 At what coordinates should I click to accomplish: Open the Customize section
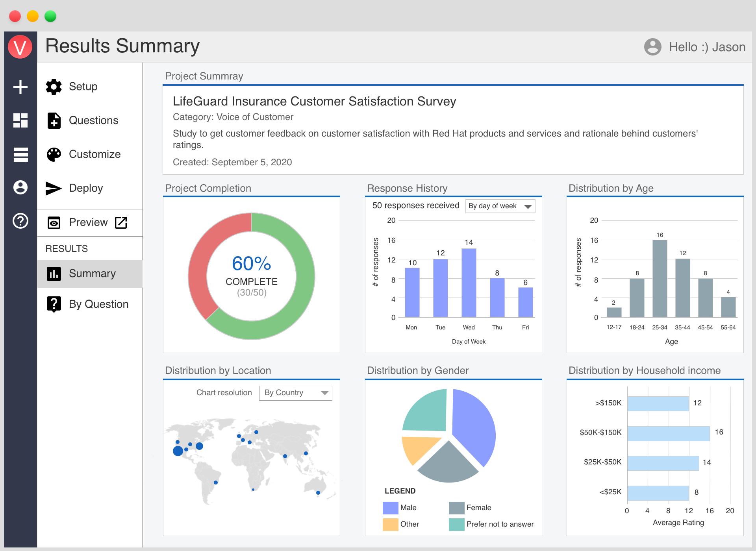click(94, 154)
